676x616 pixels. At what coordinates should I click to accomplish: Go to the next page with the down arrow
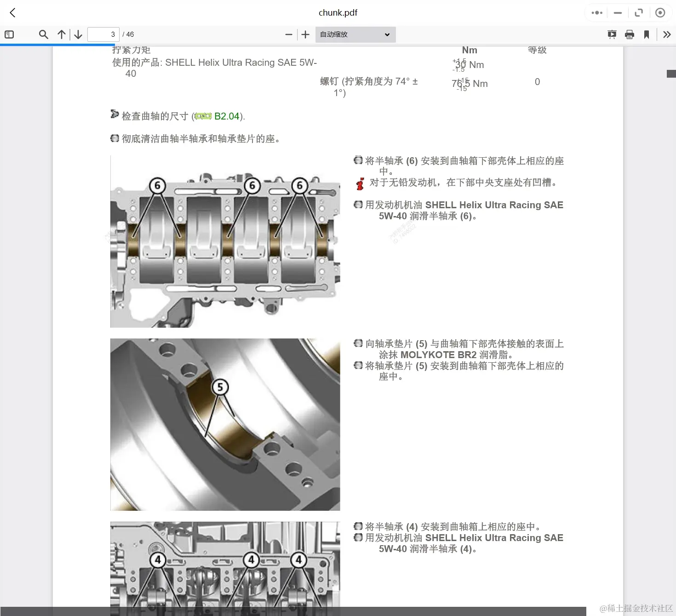(78, 34)
